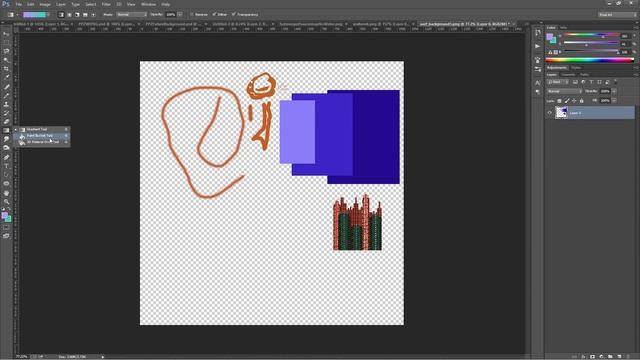Open the File menu
640x360 pixels.
point(19,4)
